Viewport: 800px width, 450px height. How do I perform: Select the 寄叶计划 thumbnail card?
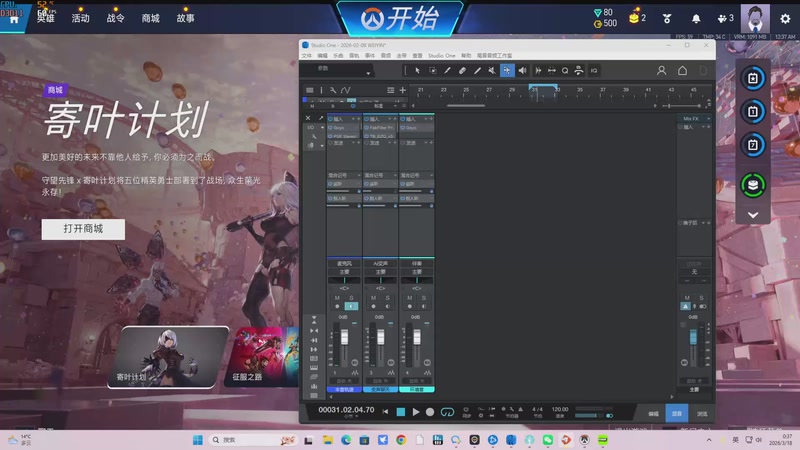tap(168, 357)
